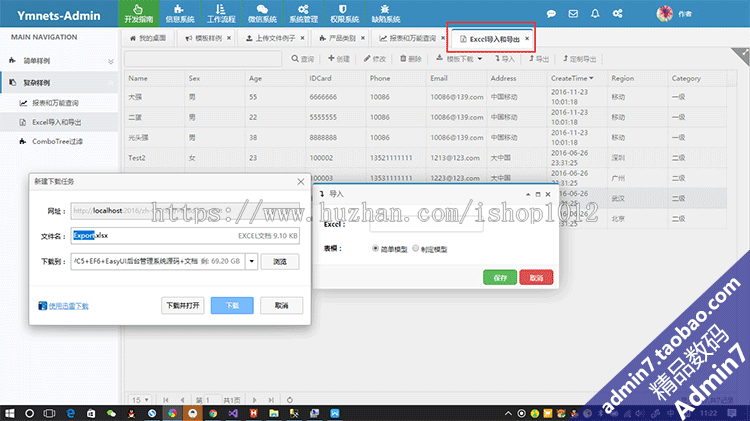The image size is (750, 421).
Task: Select the 光头强 row name cell
Action: pos(154,137)
